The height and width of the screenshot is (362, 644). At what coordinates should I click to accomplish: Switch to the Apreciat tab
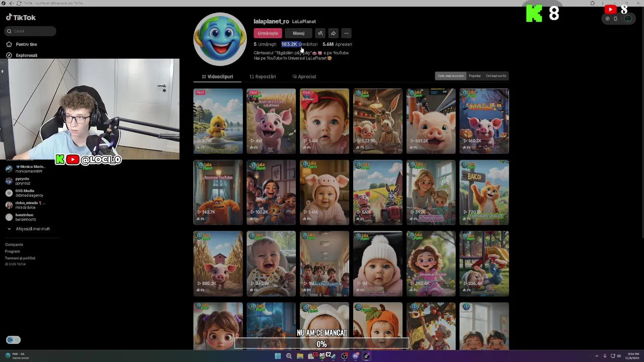[x=304, y=76]
